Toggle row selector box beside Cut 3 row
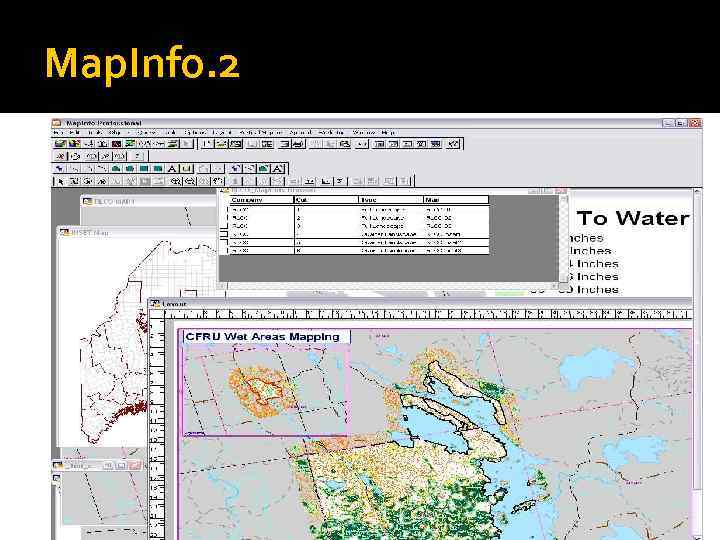Viewport: 720px width, 540px height. pyautogui.click(x=224, y=226)
